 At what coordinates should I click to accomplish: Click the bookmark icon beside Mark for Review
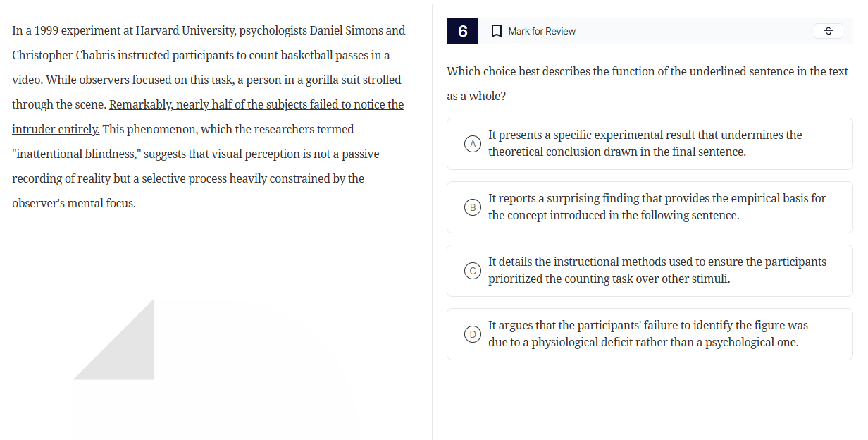497,31
